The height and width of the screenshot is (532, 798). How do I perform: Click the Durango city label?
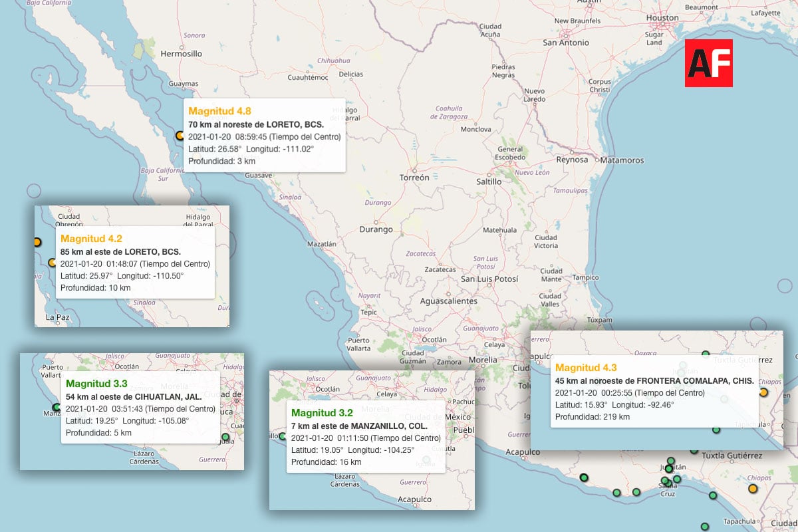tap(376, 229)
